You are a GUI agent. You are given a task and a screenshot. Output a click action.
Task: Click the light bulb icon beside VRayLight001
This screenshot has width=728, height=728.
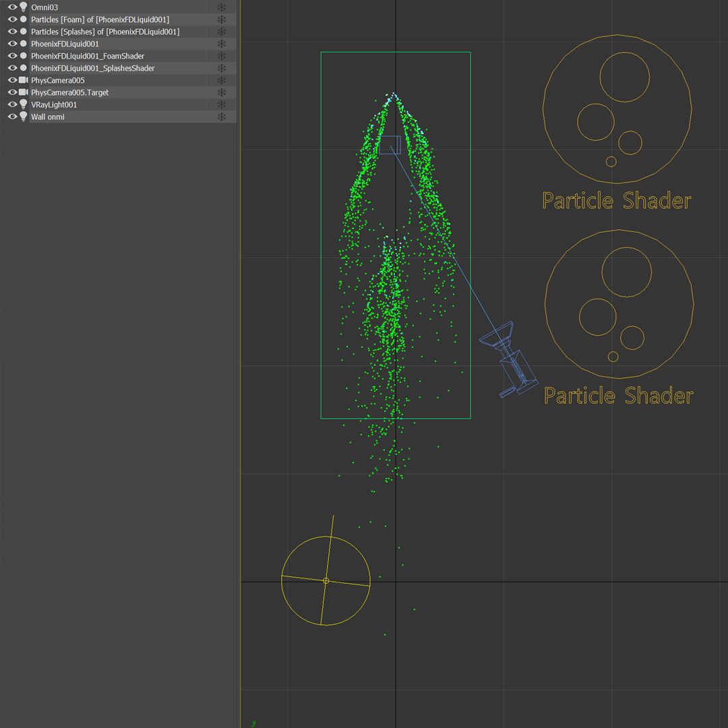pyautogui.click(x=23, y=104)
